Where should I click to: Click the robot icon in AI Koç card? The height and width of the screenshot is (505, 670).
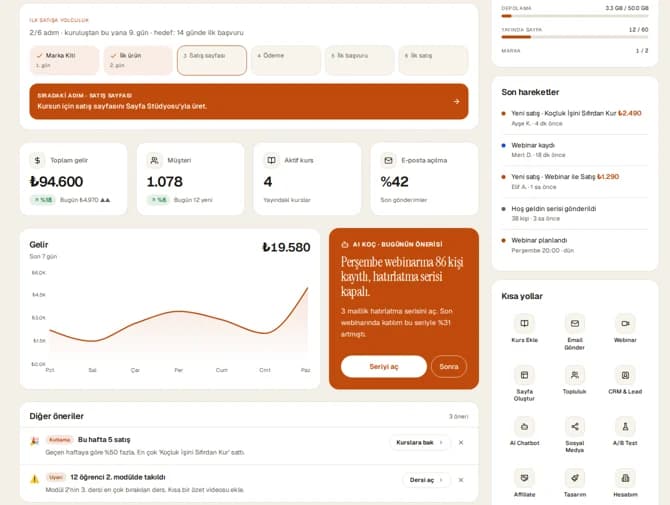tap(345, 244)
